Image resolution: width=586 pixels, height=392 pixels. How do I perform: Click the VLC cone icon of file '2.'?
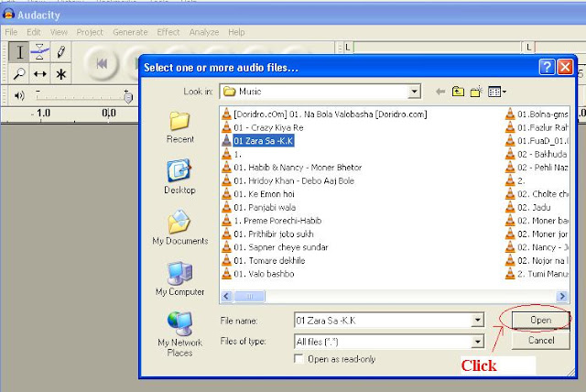[510, 180]
